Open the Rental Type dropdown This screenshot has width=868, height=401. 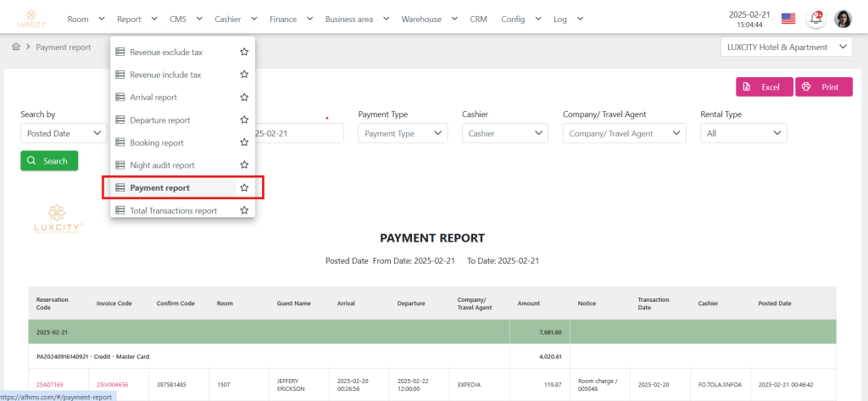pos(743,133)
